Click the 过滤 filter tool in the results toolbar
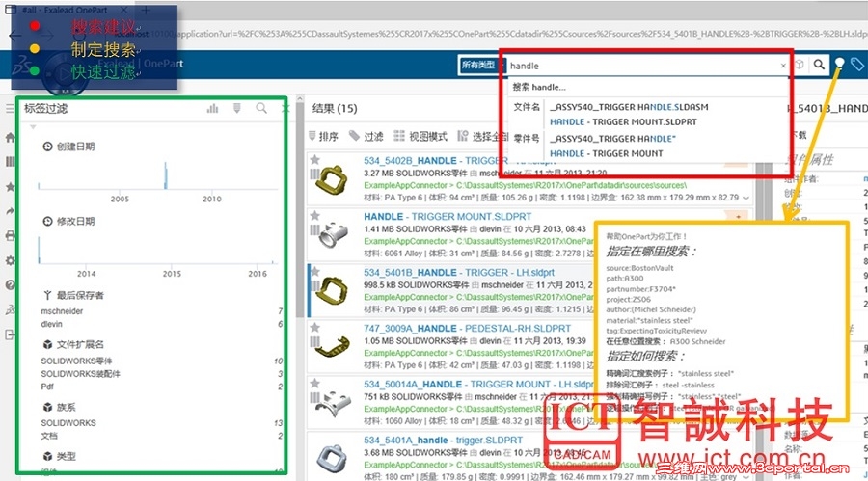This screenshot has width=868, height=481. (366, 136)
